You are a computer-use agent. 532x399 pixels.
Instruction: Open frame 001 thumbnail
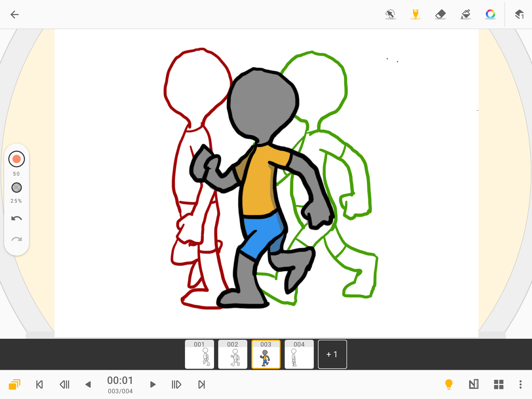point(199,354)
